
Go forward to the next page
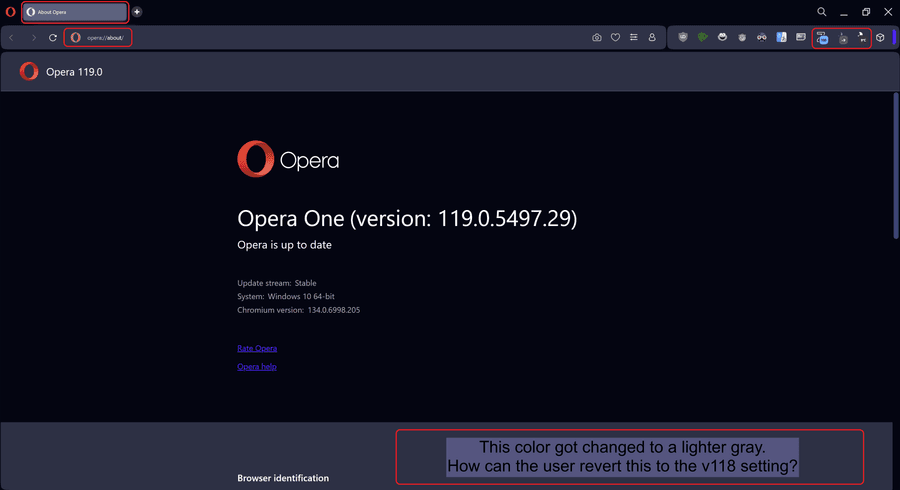33,38
